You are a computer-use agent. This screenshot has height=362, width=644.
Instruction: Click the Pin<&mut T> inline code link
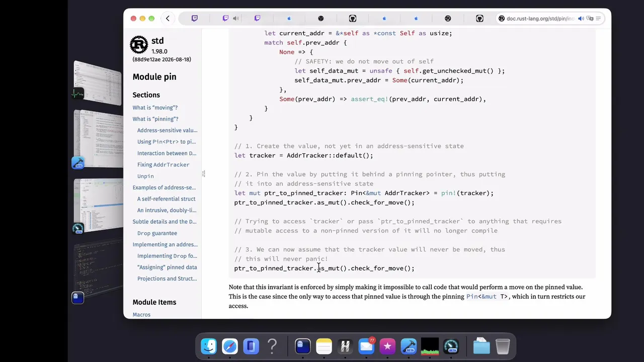click(x=487, y=297)
